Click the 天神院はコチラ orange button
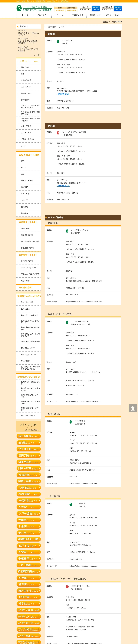This screenshot has height=644, width=138. click(x=29, y=578)
